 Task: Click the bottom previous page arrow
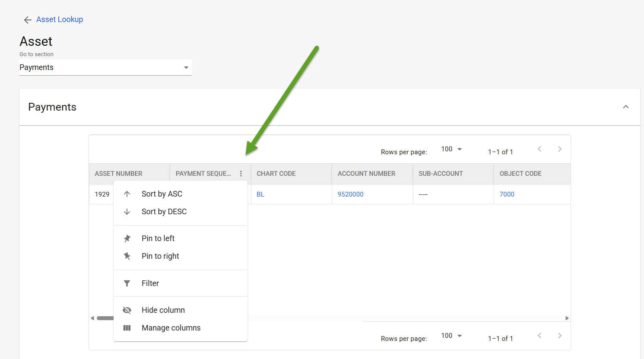tap(539, 336)
